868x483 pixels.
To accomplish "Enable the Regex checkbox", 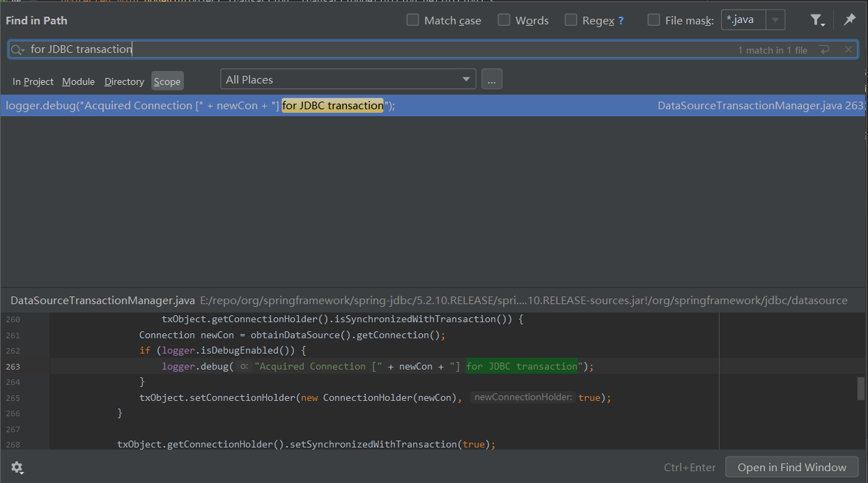I will (571, 19).
